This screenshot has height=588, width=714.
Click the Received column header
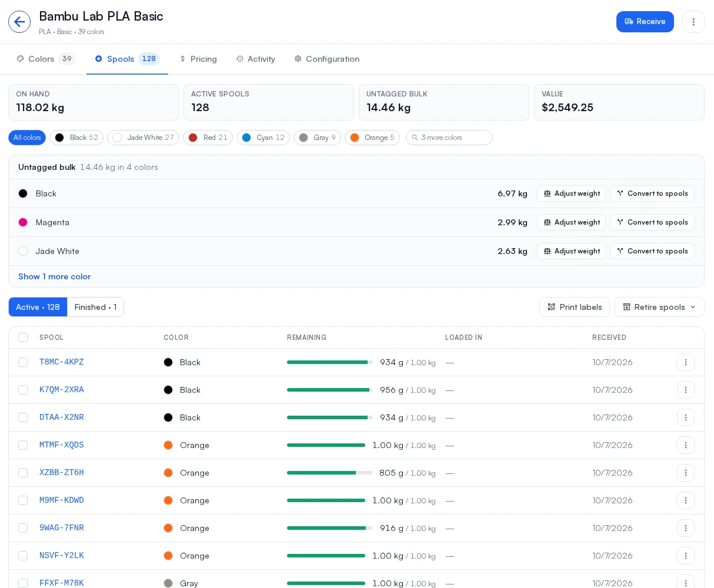pyautogui.click(x=609, y=338)
